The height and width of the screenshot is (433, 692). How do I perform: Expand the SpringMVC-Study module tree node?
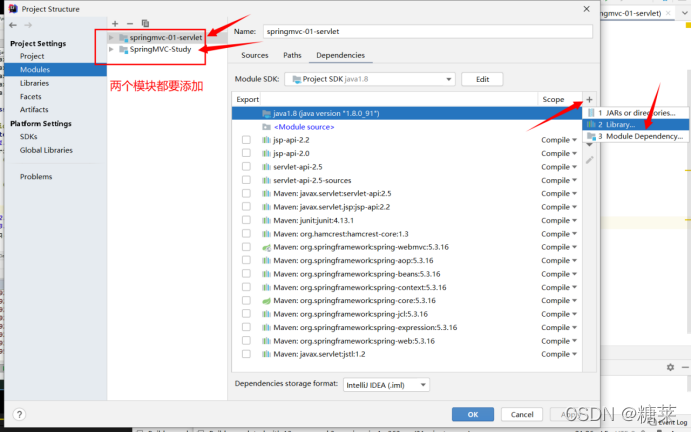click(x=111, y=49)
